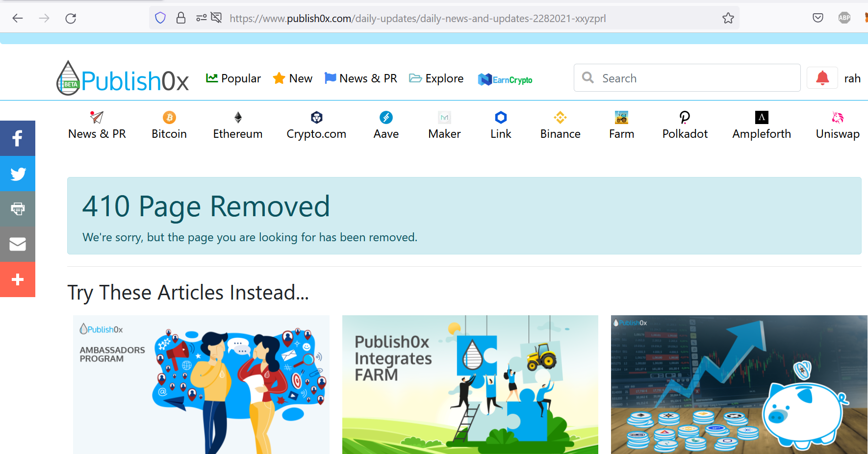Open the Farm tag
Viewport: 868px width, 454px height.
(621, 126)
